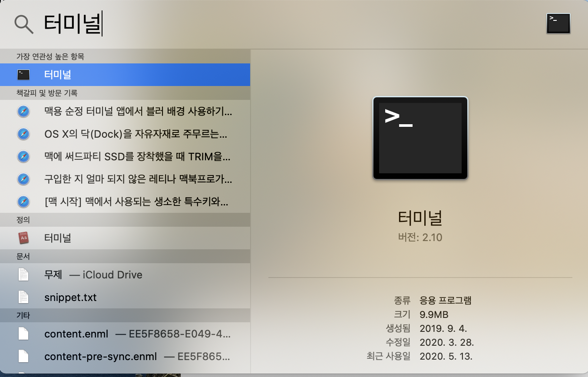588x377 pixels.
Task: Click the 터미널 title in the preview pane
Action: 420,218
